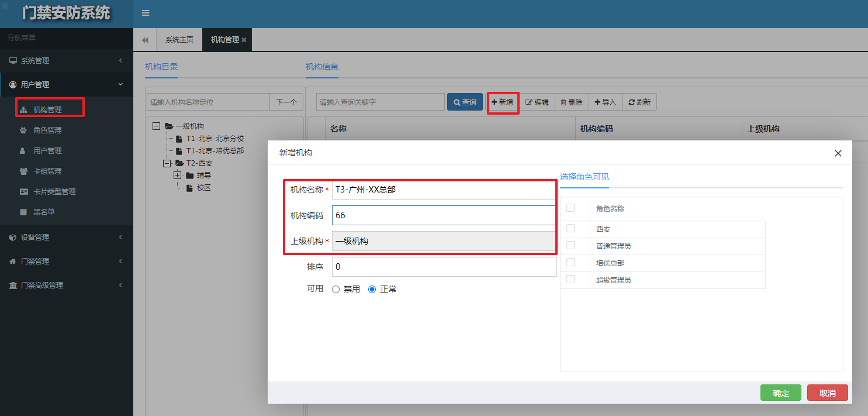The image size is (868, 416).
Task: Refresh the list using 刷新
Action: (639, 101)
